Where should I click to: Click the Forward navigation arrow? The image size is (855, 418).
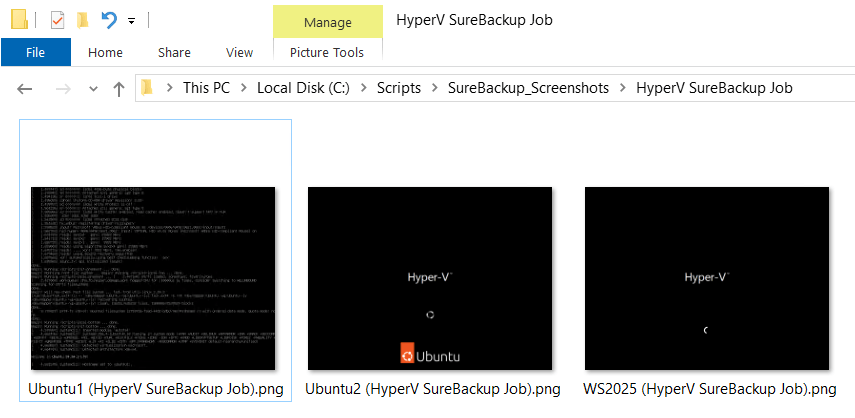tap(61, 88)
